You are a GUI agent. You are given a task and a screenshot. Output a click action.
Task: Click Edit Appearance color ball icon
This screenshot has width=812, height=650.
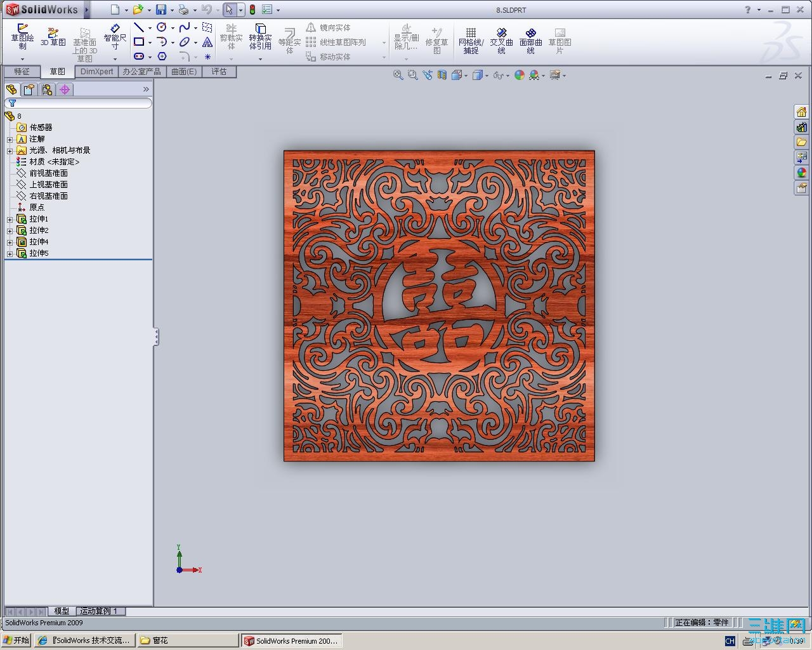tap(520, 75)
